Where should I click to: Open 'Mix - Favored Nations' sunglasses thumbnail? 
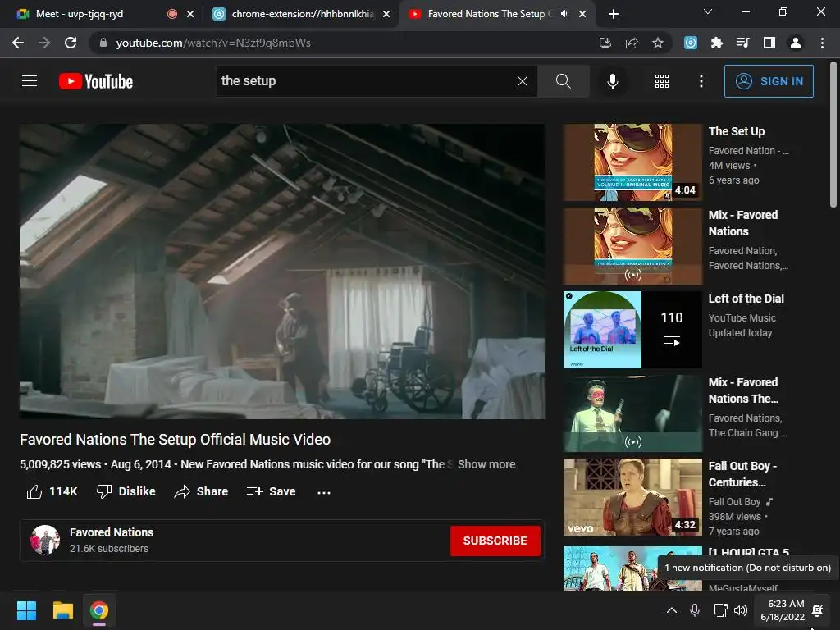[632, 246]
